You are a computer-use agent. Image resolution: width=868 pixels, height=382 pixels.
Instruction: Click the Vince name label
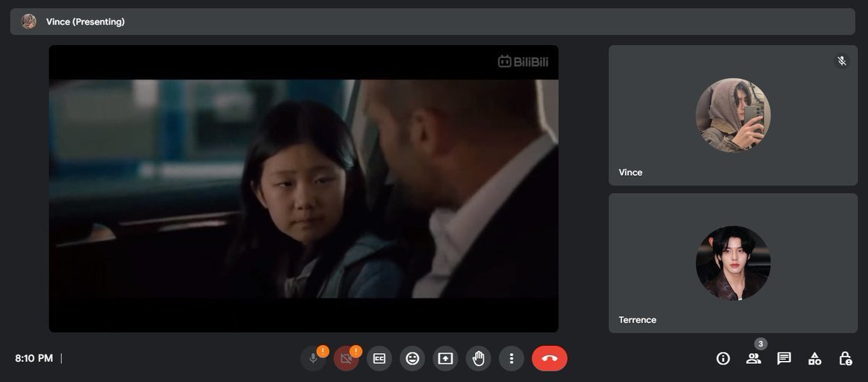[631, 172]
